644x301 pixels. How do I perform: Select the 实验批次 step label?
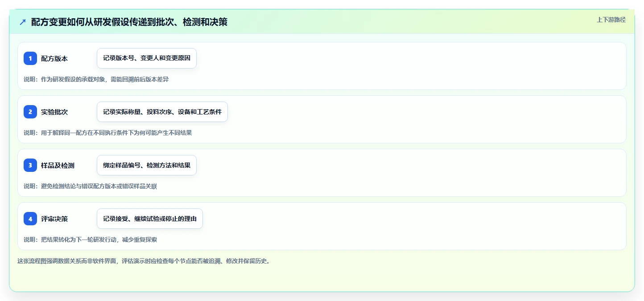point(54,112)
